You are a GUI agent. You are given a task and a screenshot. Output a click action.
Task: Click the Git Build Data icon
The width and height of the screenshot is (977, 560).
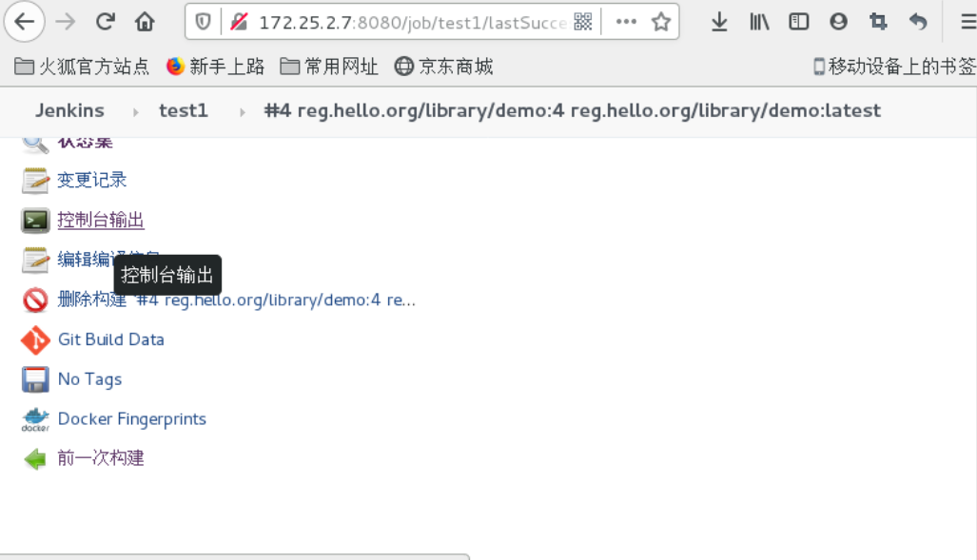coord(35,340)
